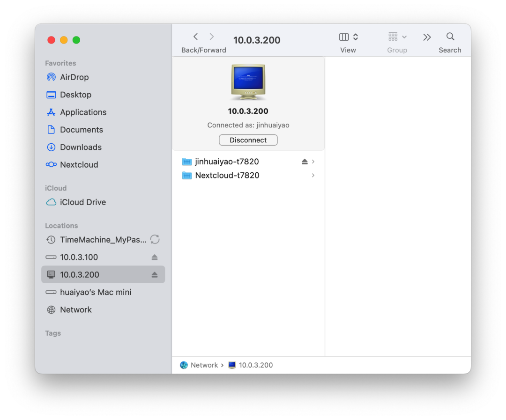This screenshot has width=506, height=420.
Task: Eject the jinhuaiyao-t7820 share
Action: (x=305, y=161)
